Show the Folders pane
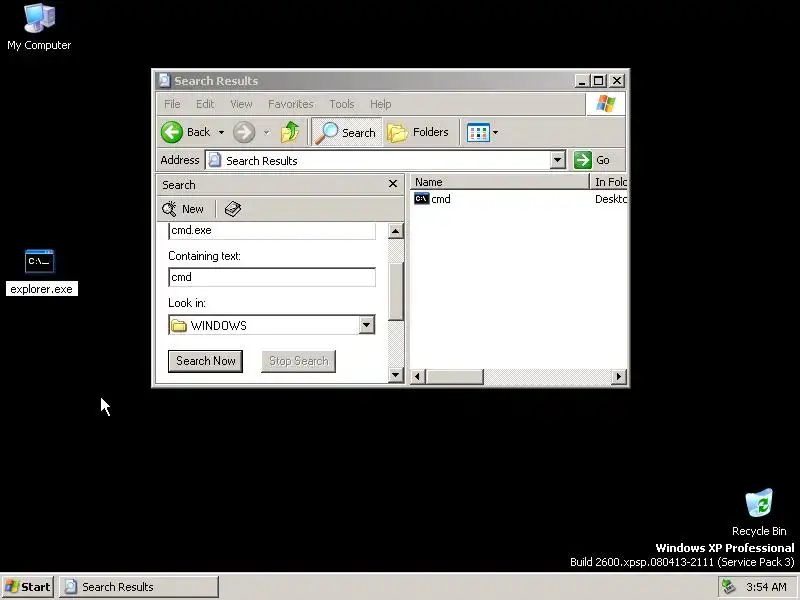This screenshot has width=800, height=600. coord(418,133)
